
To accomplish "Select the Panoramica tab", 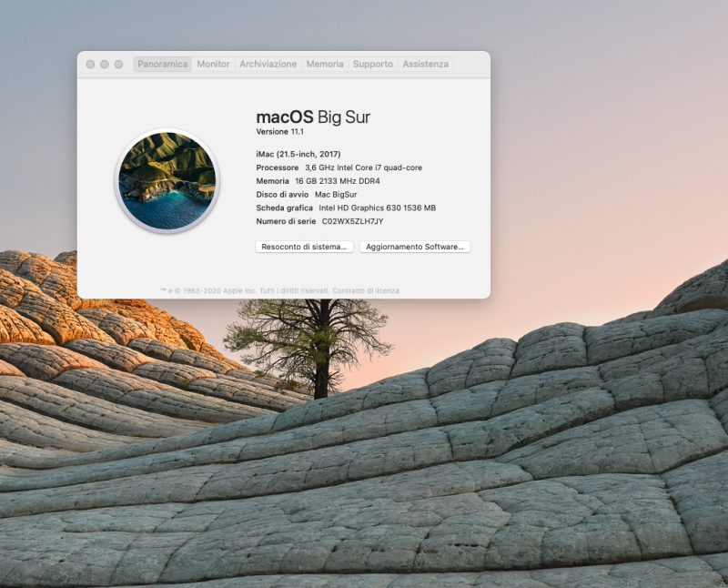I will [163, 64].
